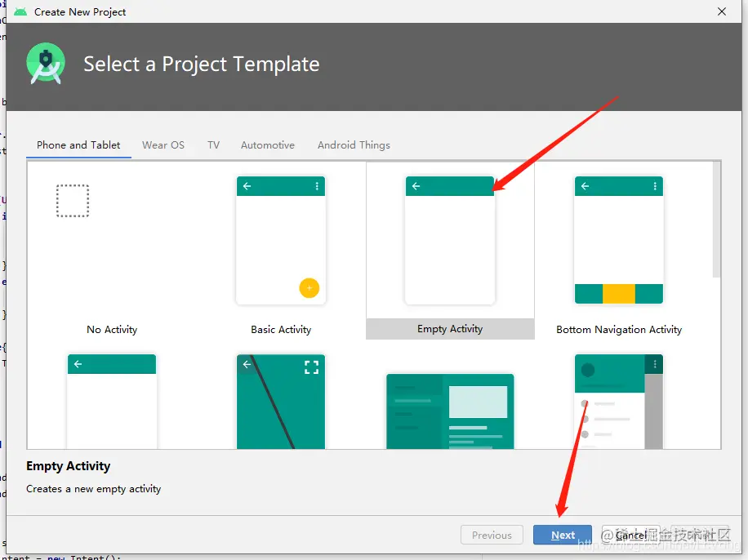Image resolution: width=748 pixels, height=560 pixels.
Task: Click the back arrow in Basic Activity preview
Action: [x=247, y=186]
